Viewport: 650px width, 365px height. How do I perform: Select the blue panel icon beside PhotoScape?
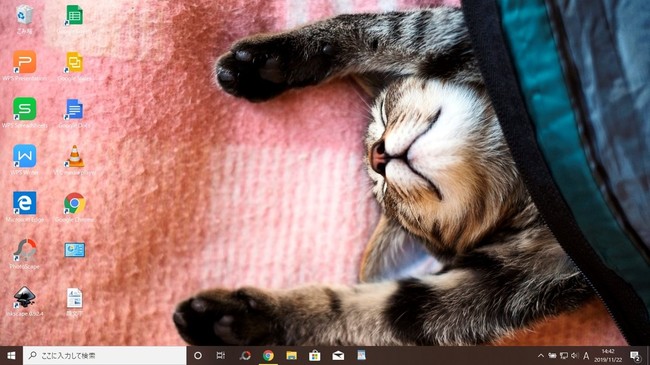pyautogui.click(x=75, y=250)
